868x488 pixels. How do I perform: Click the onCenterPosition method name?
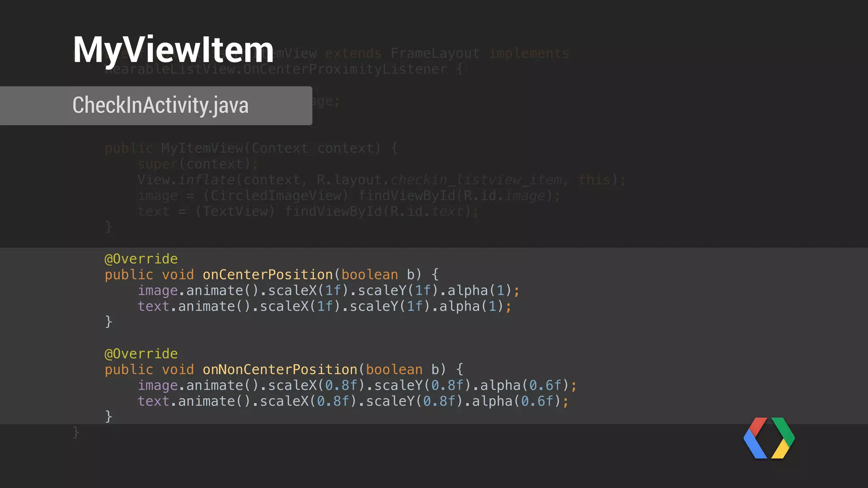click(x=267, y=274)
